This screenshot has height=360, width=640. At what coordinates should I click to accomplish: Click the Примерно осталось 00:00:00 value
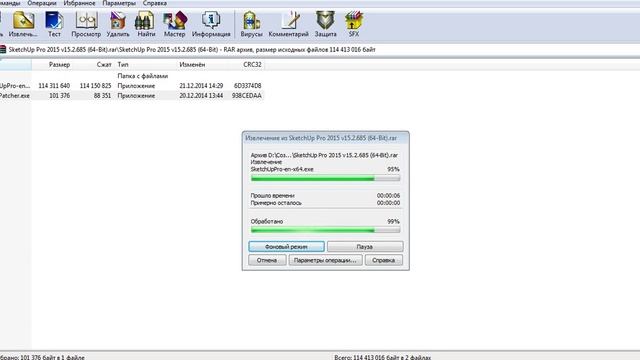click(x=388, y=203)
